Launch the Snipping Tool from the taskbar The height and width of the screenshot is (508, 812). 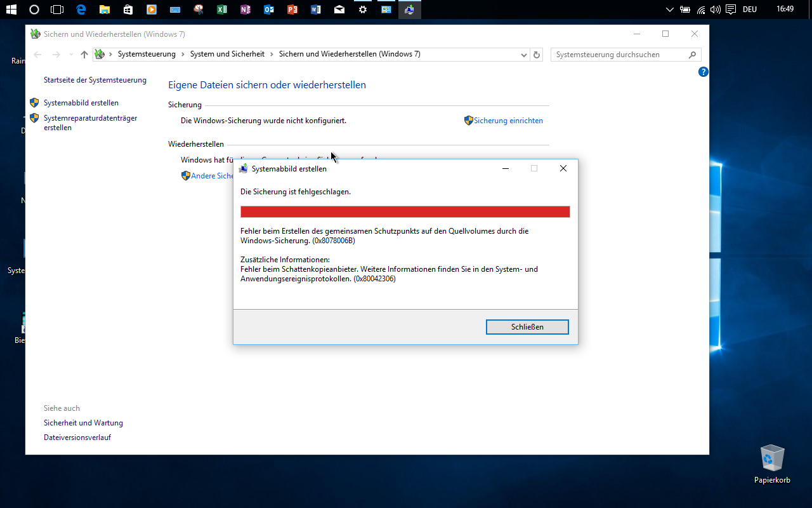tap(198, 10)
